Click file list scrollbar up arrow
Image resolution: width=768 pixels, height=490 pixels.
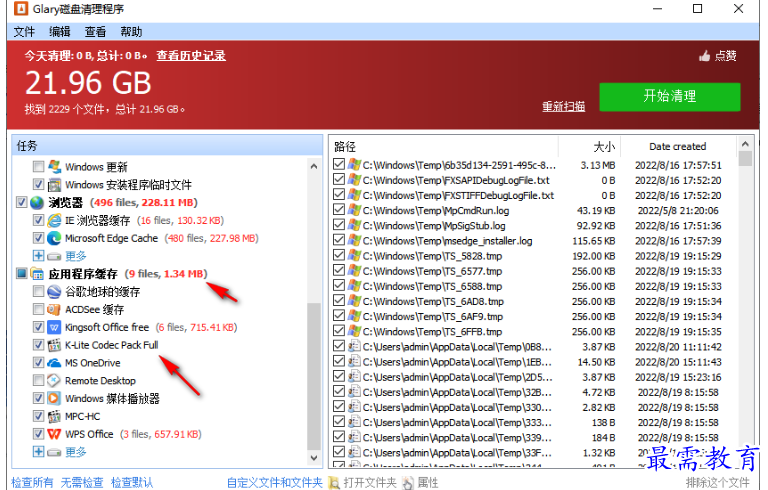[745, 144]
